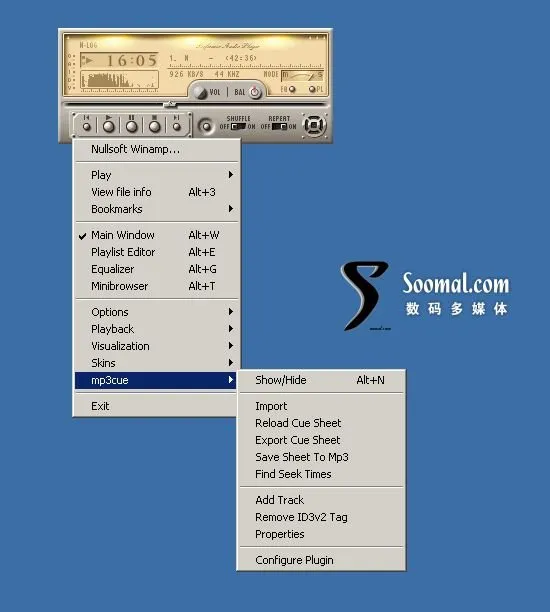
Task: Click the highlighted mp3cue menu entry
Action: pyautogui.click(x=156, y=380)
